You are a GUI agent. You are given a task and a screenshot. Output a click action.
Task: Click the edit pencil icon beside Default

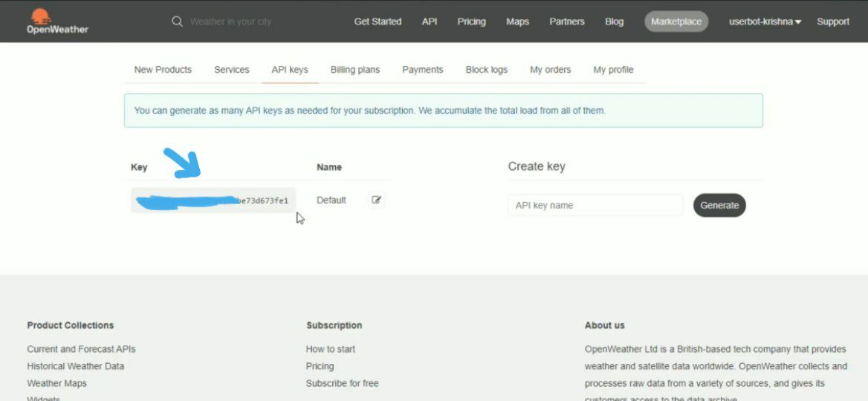pyautogui.click(x=377, y=200)
